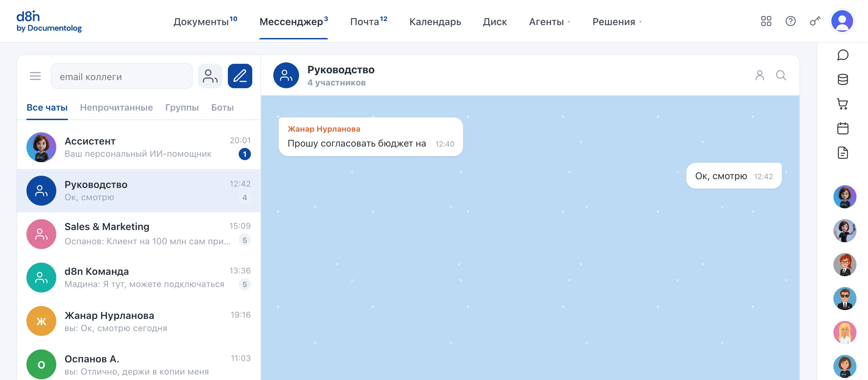The width and height of the screenshot is (868, 380).
Task: Click the green О avatar
Action: coord(41,364)
